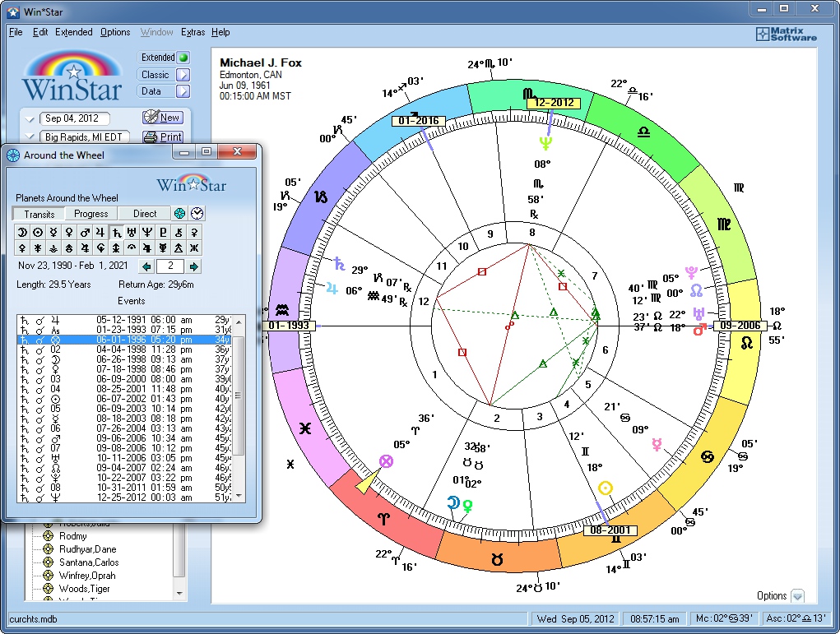Click the 09-2006 date marker on wheel

740,326
